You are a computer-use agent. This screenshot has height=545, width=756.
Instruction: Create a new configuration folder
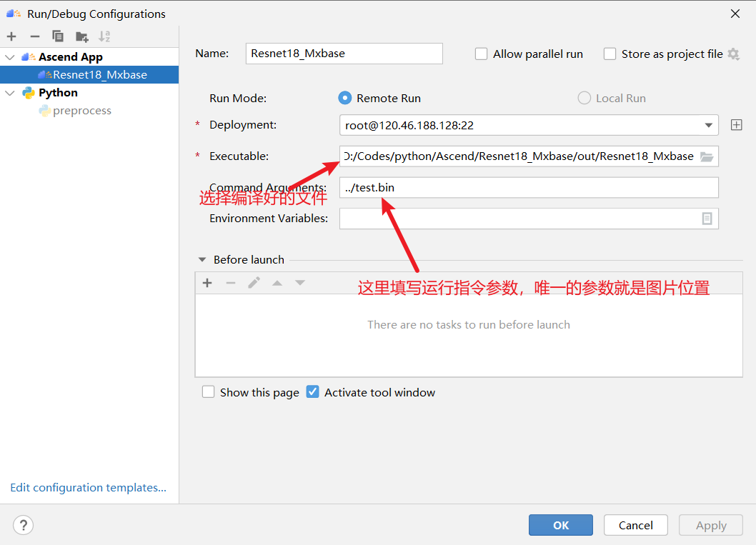(82, 36)
